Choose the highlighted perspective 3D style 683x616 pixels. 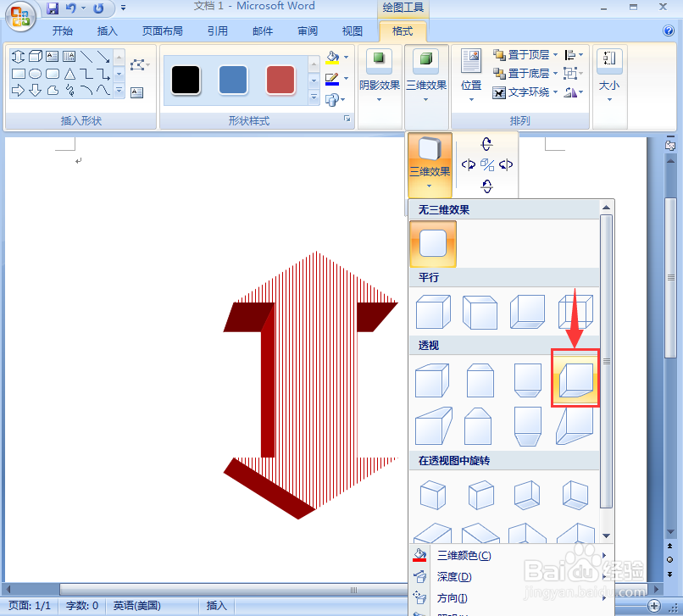pos(575,379)
